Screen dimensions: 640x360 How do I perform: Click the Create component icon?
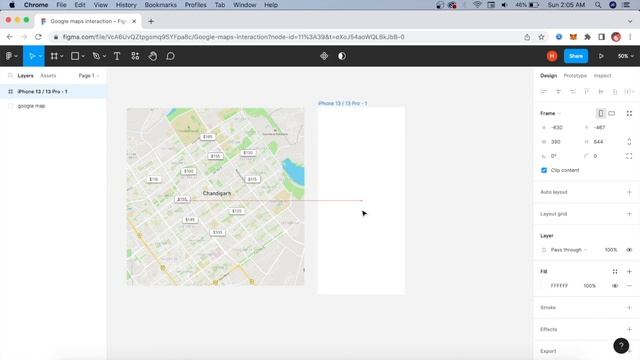(324, 56)
